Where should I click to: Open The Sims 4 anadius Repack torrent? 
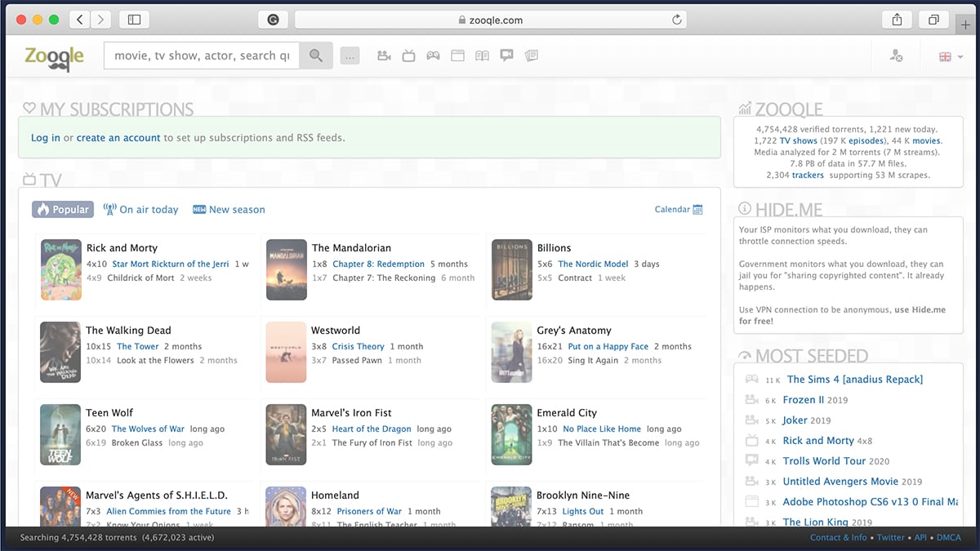pos(855,380)
